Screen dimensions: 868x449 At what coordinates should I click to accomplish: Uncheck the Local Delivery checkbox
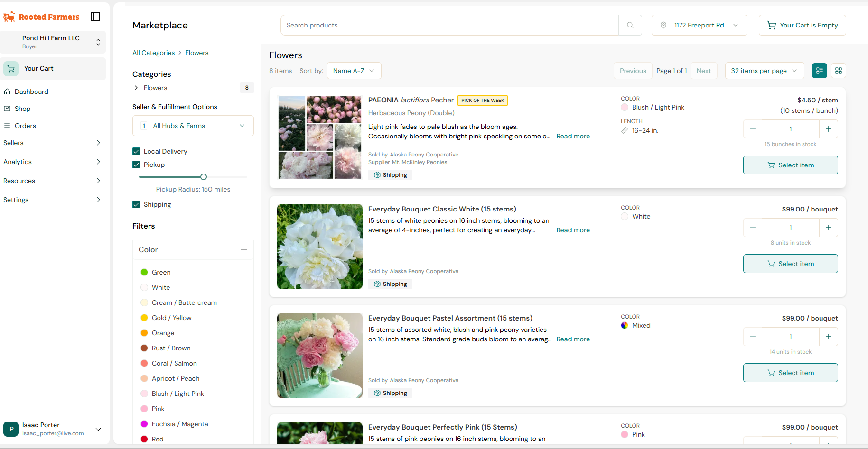click(136, 151)
